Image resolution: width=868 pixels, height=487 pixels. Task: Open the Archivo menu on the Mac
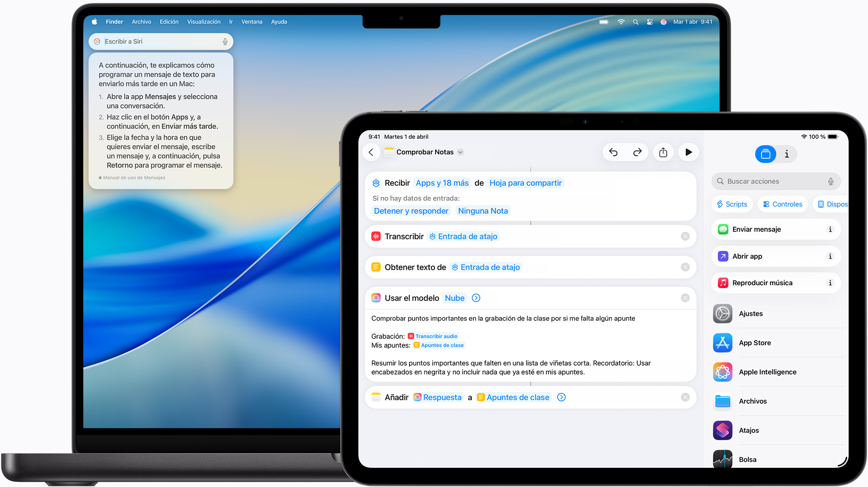pos(141,21)
